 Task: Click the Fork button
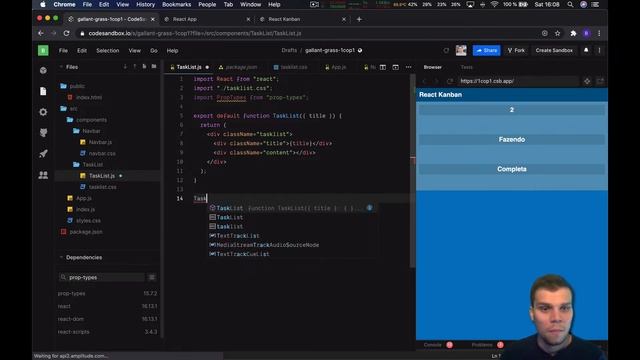(x=516, y=50)
